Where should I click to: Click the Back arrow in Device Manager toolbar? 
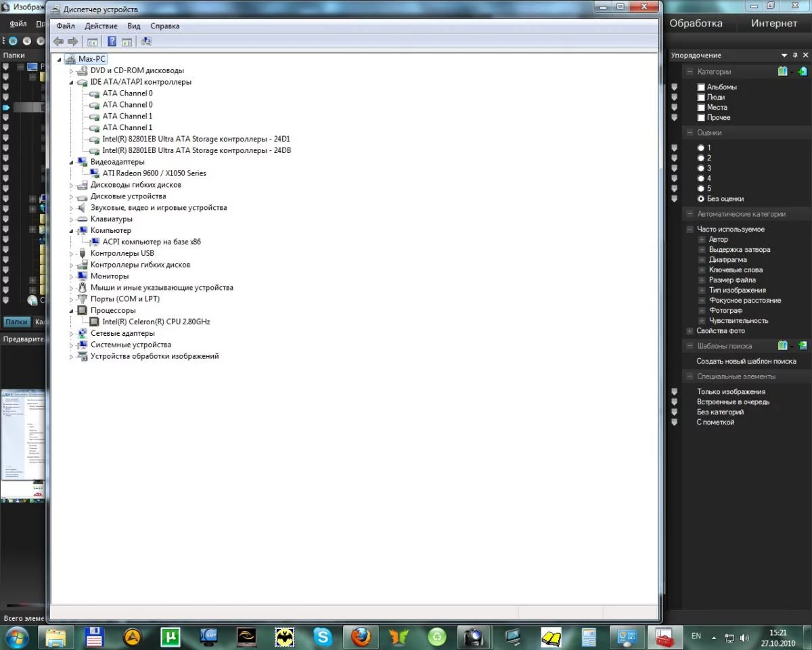click(x=59, y=41)
